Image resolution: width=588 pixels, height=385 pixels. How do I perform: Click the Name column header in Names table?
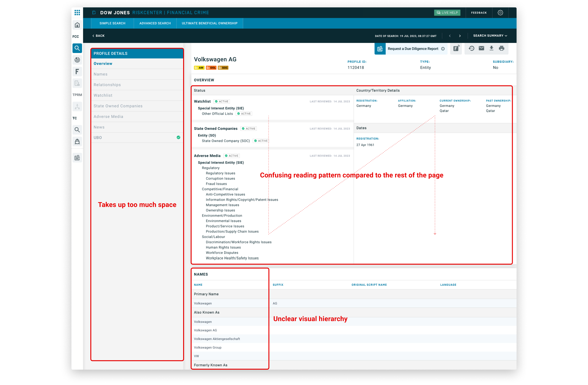[198, 285]
